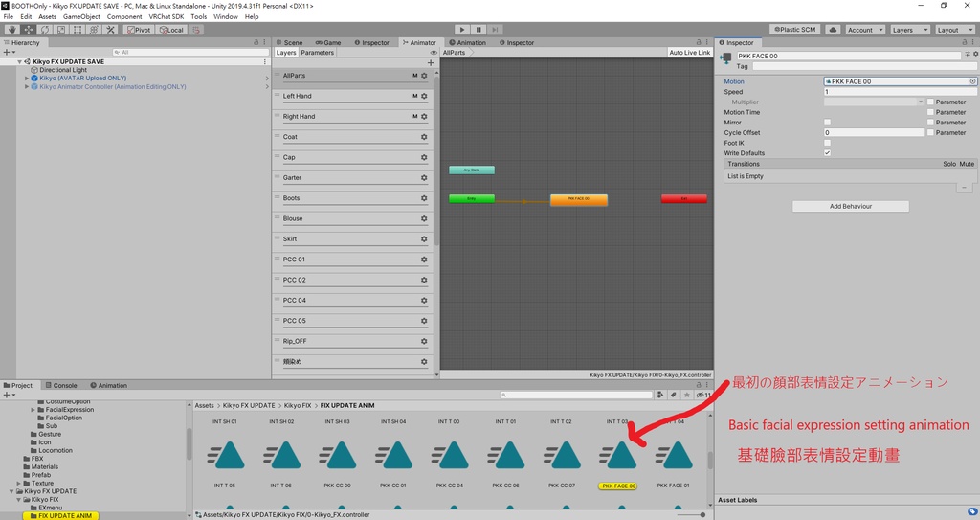Click the Pause button
The height and width of the screenshot is (520, 980).
tap(479, 30)
